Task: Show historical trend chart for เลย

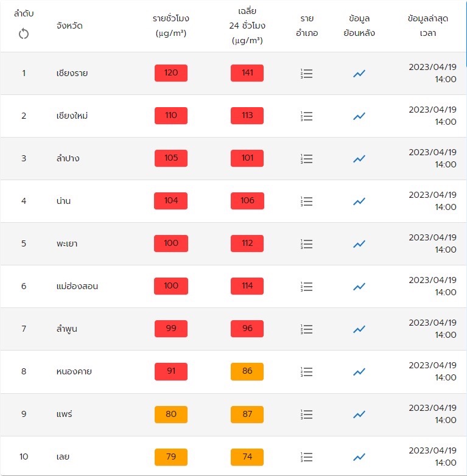Action: click(359, 457)
